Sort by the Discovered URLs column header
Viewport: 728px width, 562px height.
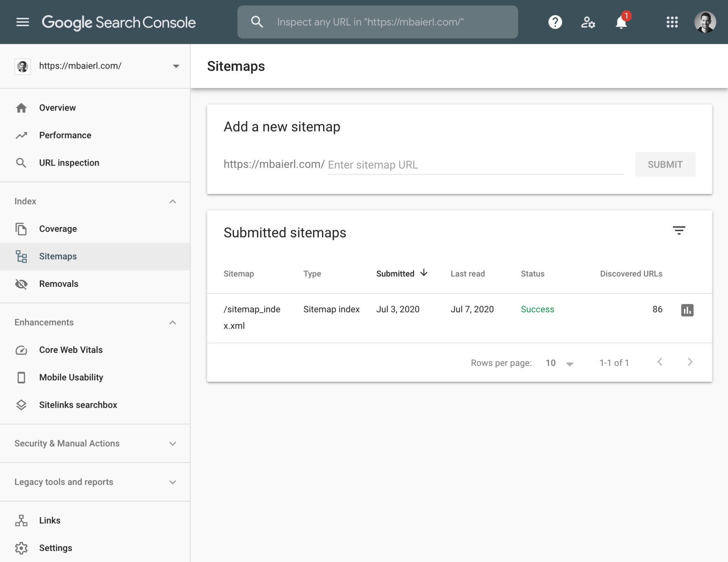tap(631, 274)
